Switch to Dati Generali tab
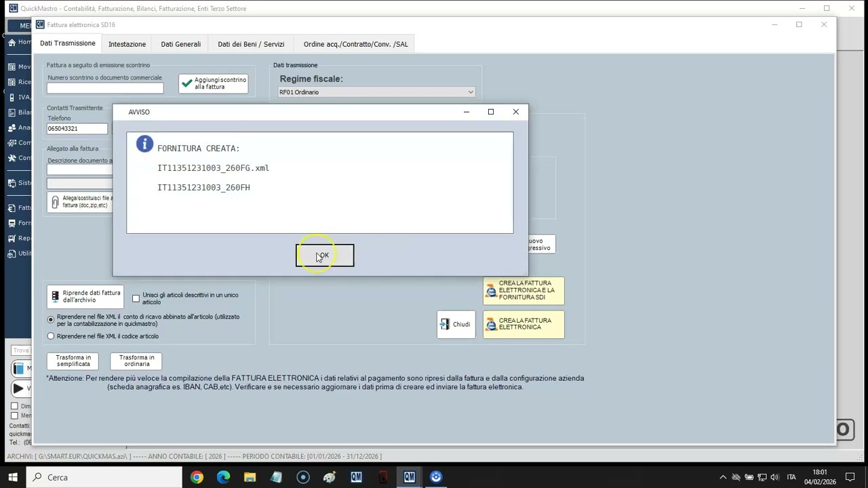The width and height of the screenshot is (868, 488). (180, 44)
